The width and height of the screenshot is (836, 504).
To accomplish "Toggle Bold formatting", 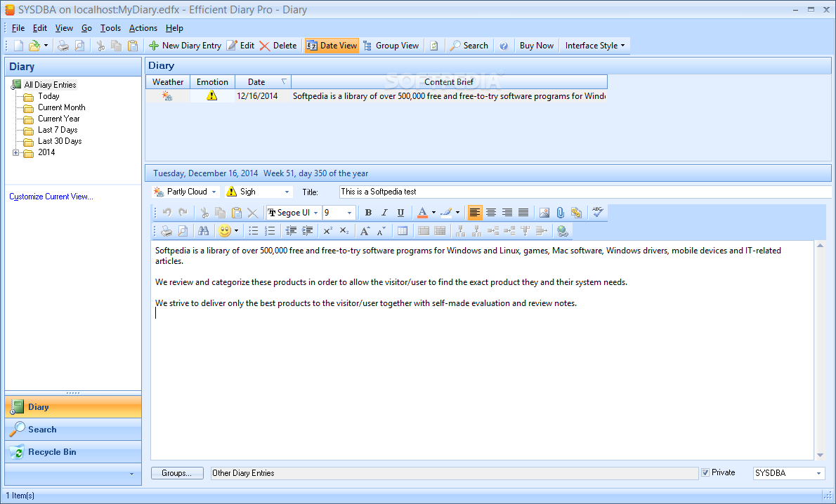I will 368,213.
